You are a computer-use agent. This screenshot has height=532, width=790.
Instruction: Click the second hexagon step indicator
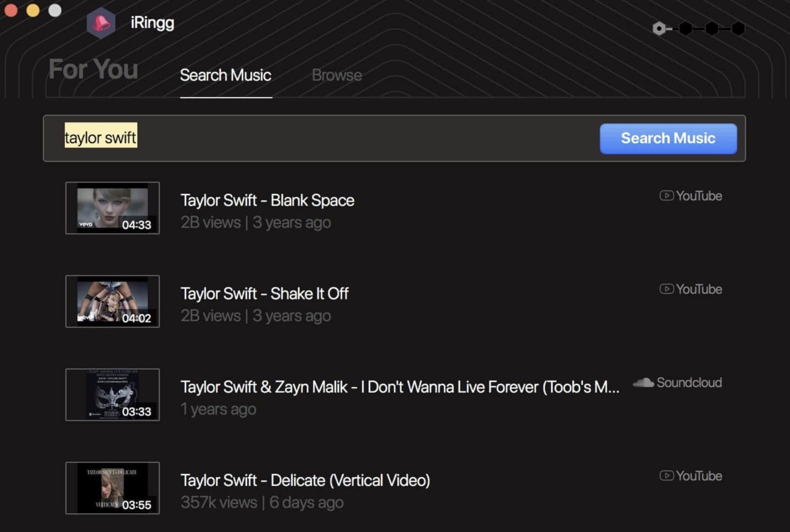pyautogui.click(x=685, y=29)
